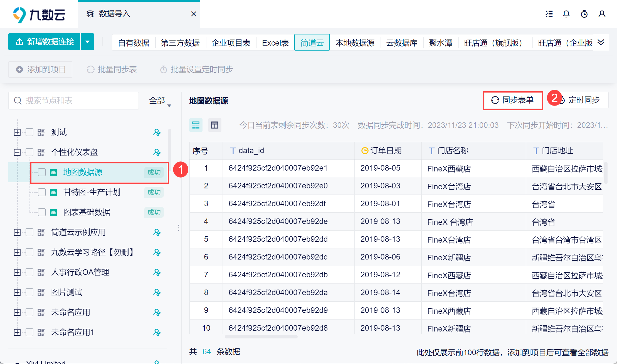Open the timer clock icon in header

click(584, 14)
